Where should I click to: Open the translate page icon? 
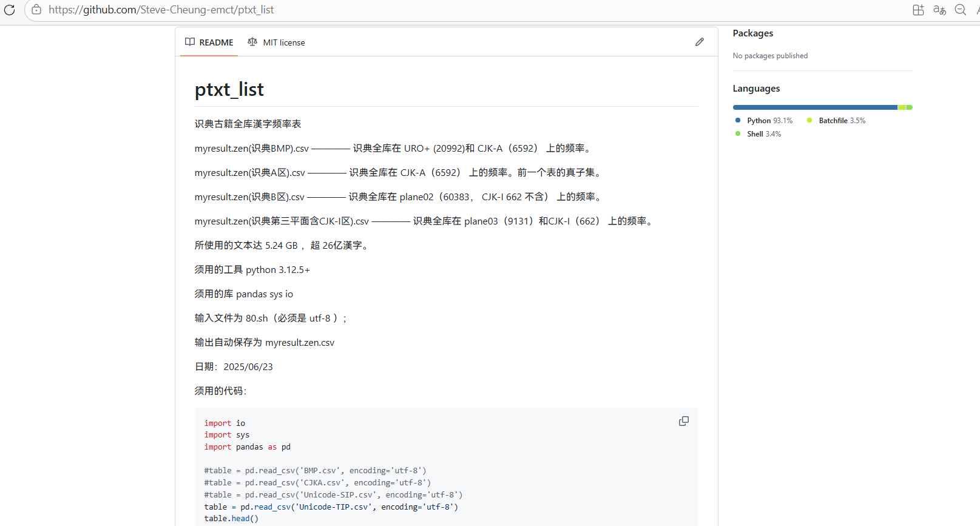[x=939, y=10]
